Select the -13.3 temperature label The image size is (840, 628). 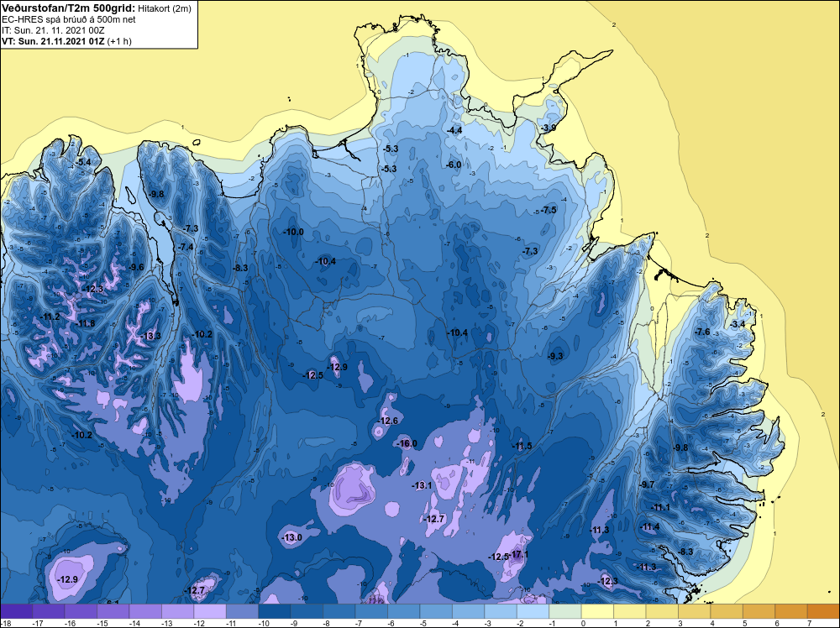click(151, 336)
